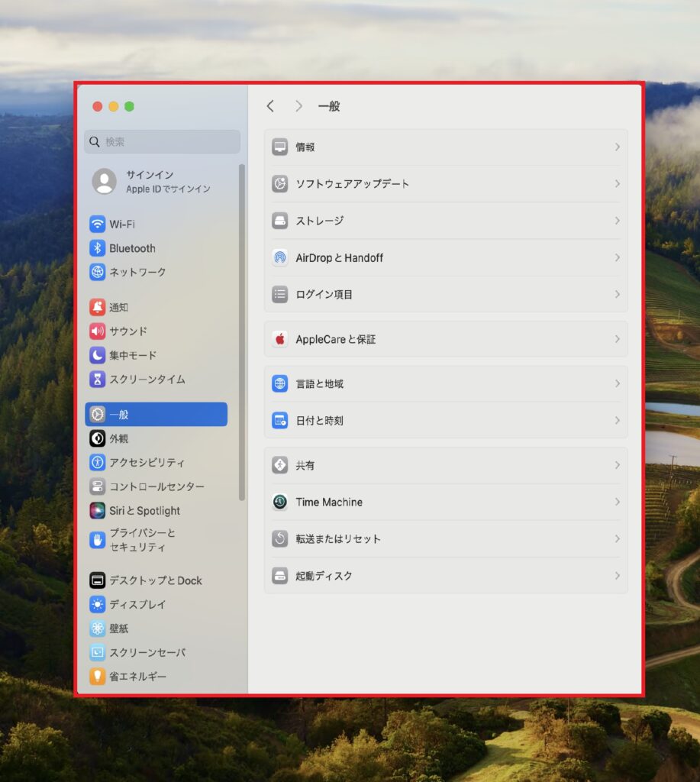
Task: Click the 転送またはリセット icon
Action: 279,538
